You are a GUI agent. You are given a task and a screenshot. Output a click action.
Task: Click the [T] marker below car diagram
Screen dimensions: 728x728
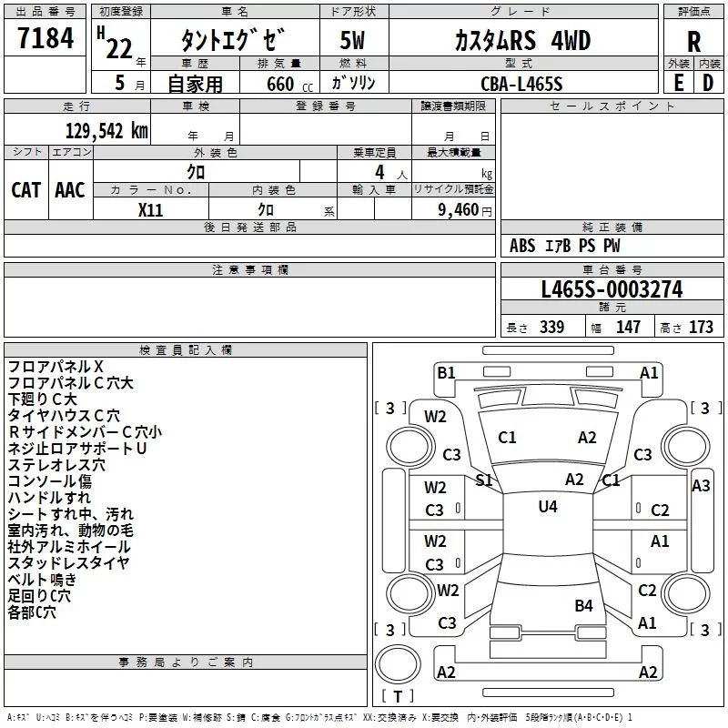point(398,697)
